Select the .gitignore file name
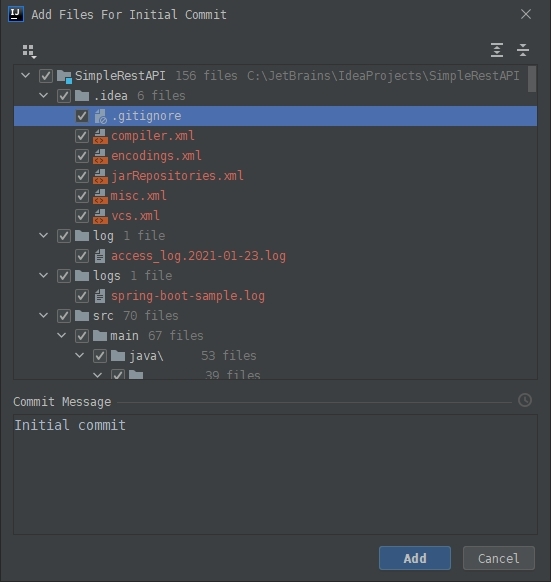 point(146,116)
